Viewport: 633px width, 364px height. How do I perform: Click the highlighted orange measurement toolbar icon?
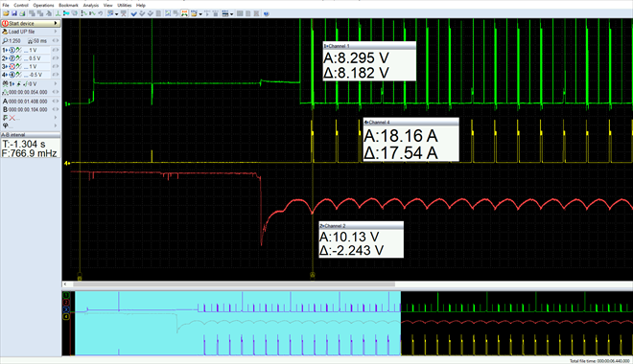[184, 13]
